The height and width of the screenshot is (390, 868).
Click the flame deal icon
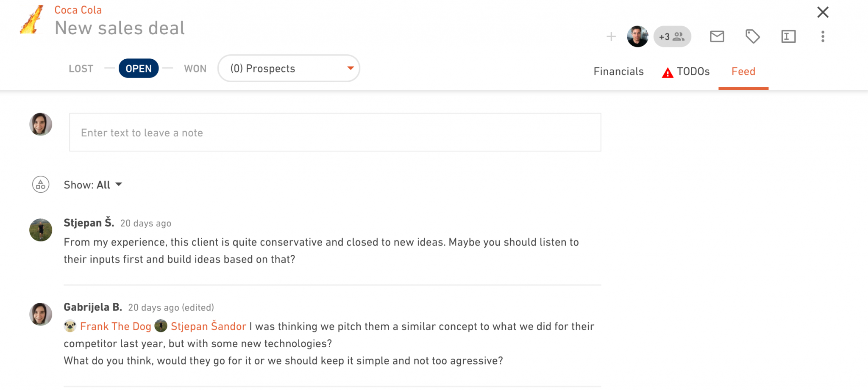coord(31,19)
